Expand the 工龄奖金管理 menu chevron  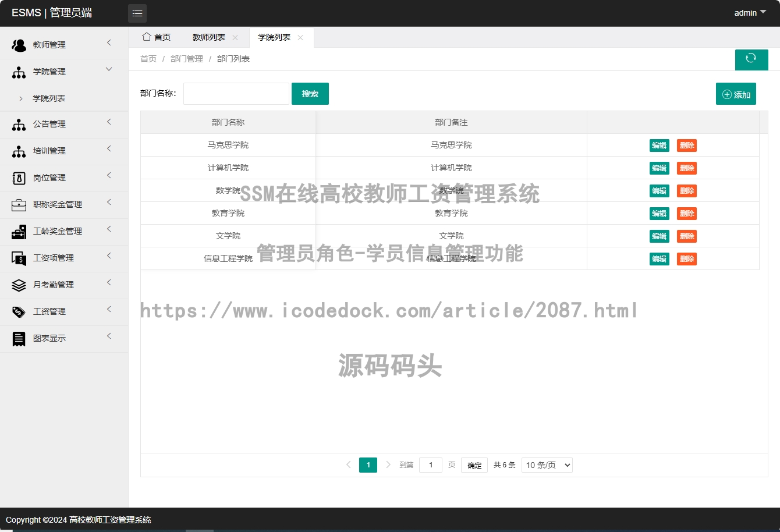point(109,229)
